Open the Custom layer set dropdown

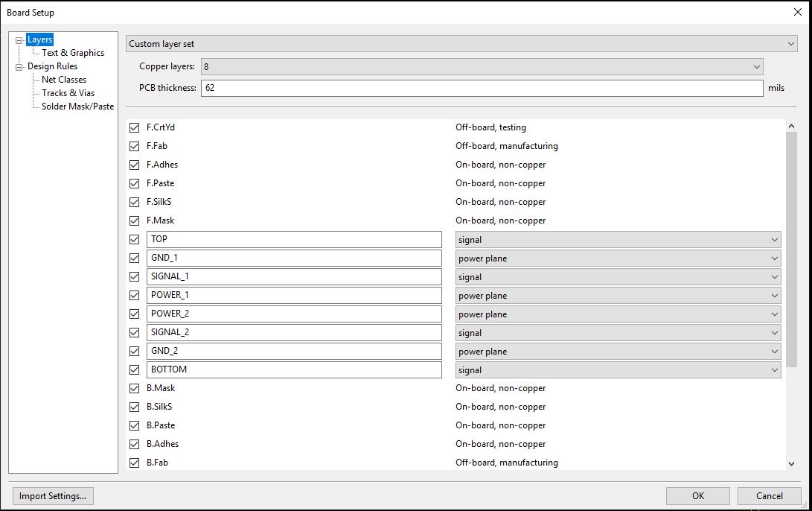click(461, 44)
